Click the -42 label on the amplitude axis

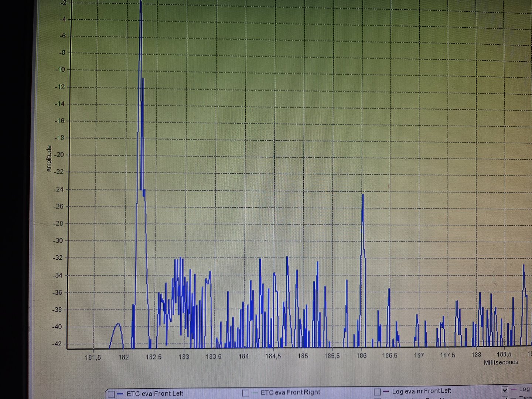(57, 344)
